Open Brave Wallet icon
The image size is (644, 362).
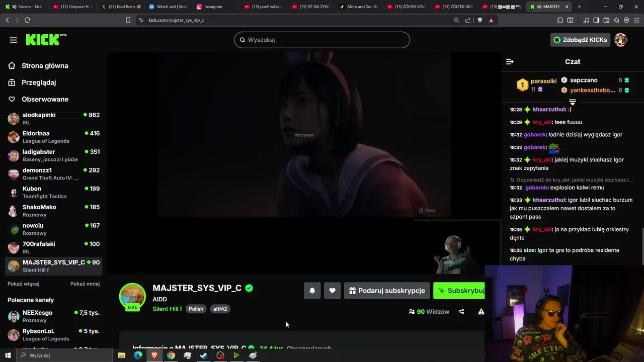pyautogui.click(x=606, y=20)
